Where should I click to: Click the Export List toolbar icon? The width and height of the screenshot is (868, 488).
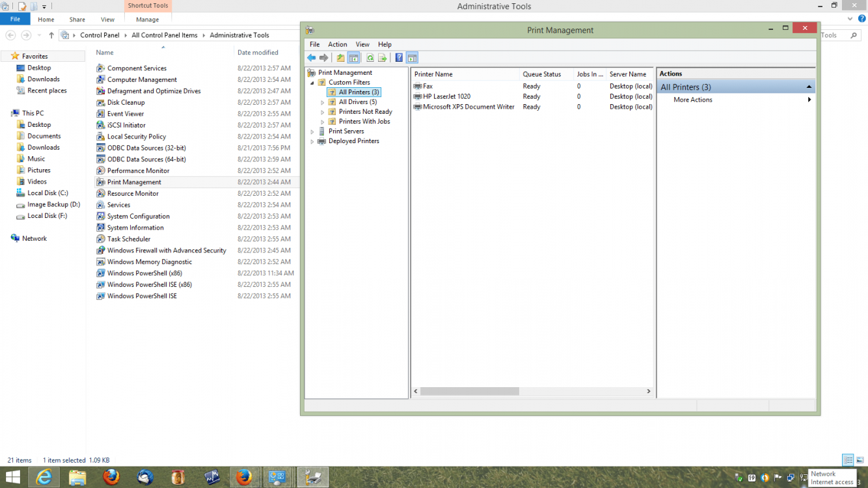[x=382, y=58]
